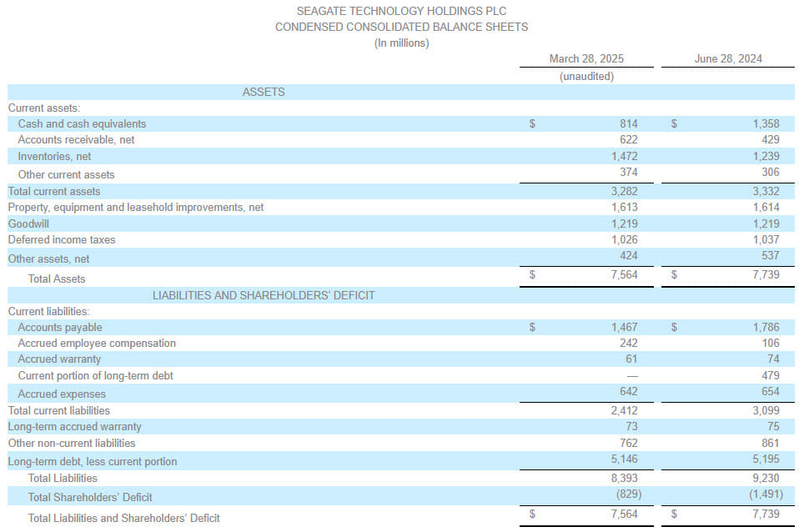
Task: Select total current assets value 3,332
Action: tap(766, 192)
